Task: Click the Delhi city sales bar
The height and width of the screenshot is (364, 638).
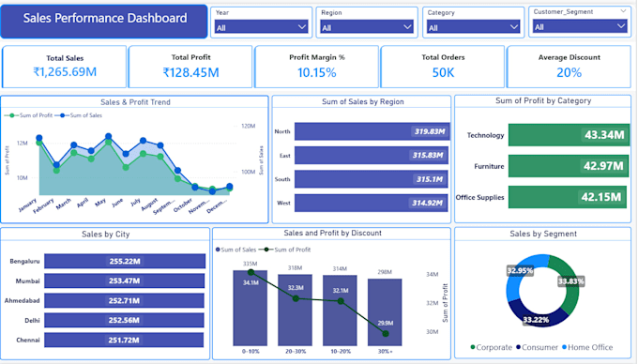Action: pos(124,320)
